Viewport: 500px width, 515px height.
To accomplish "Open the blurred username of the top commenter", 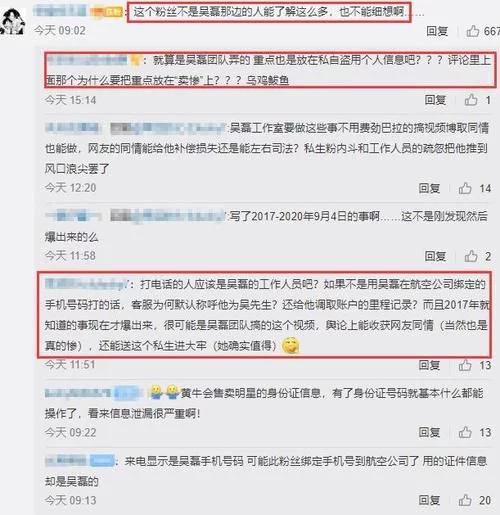I will point(60,11).
